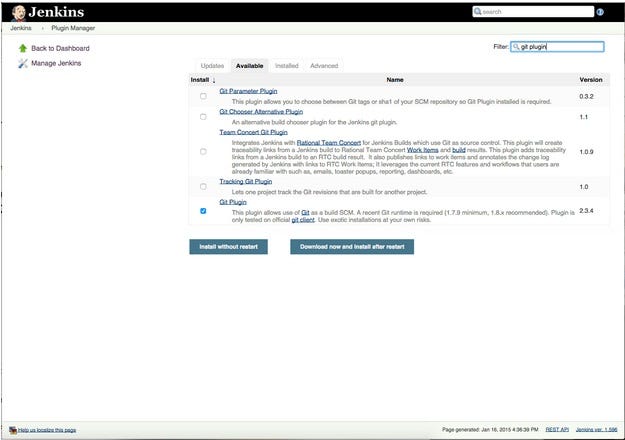Click the Jenkins breadcrumb
Screen dimensions: 625x440
click(x=21, y=28)
